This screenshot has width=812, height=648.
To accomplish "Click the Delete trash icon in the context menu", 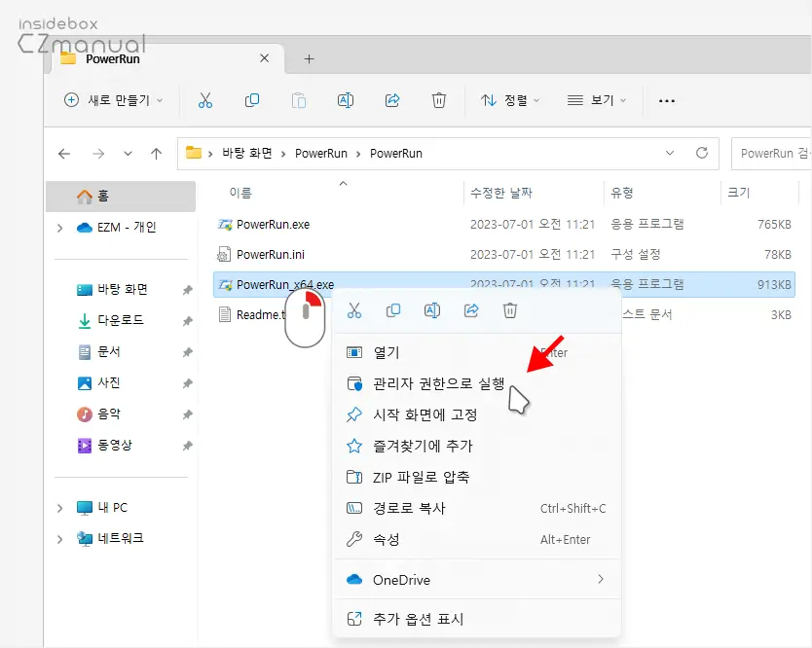I will [x=509, y=310].
